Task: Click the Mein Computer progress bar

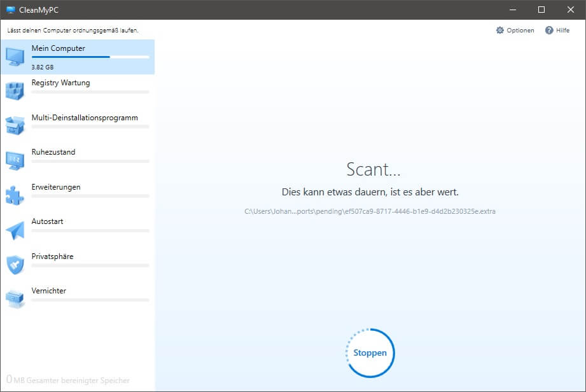Action: click(x=90, y=57)
